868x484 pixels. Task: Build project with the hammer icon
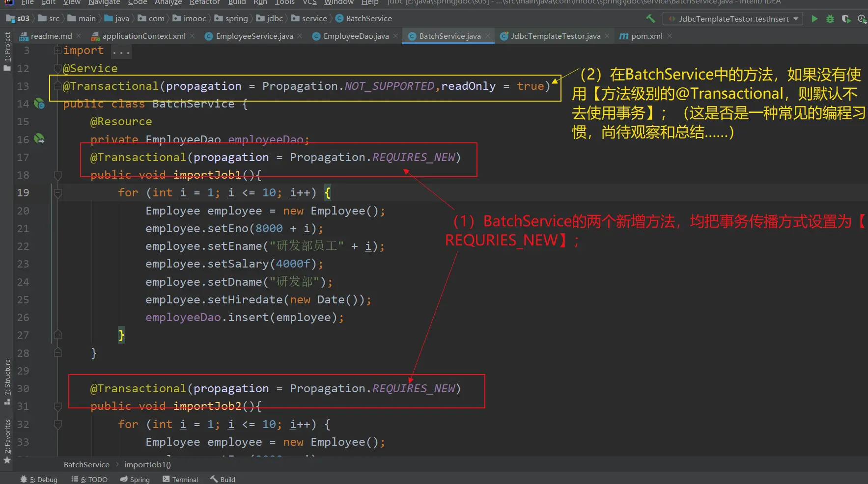[651, 19]
